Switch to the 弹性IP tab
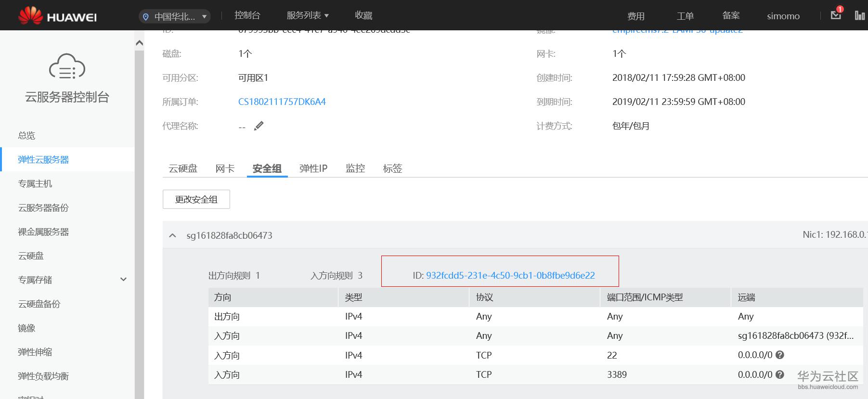Viewport: 868px width, 399px height. [313, 168]
